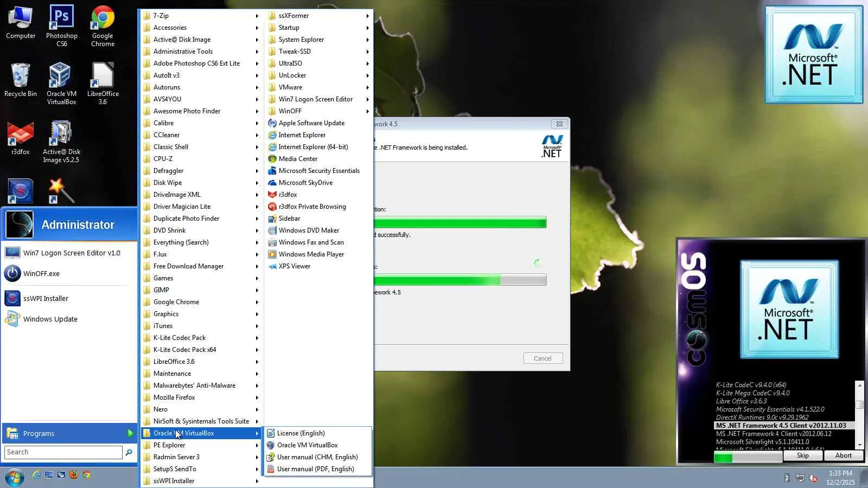Open the network icon in the system tray
This screenshot has height=488, width=868.
click(800, 478)
